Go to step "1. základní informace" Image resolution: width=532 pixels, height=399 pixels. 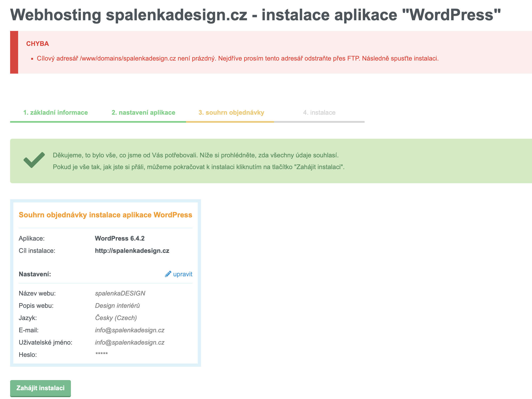point(55,113)
